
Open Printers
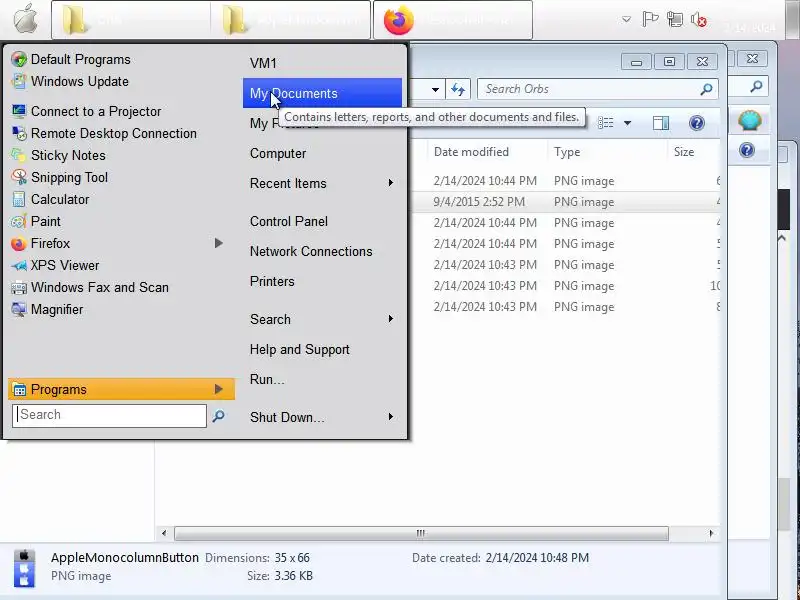coord(272,282)
